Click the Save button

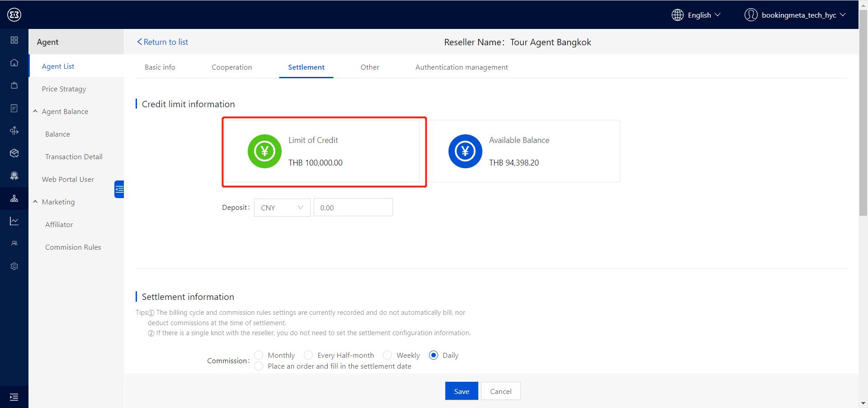tap(461, 391)
